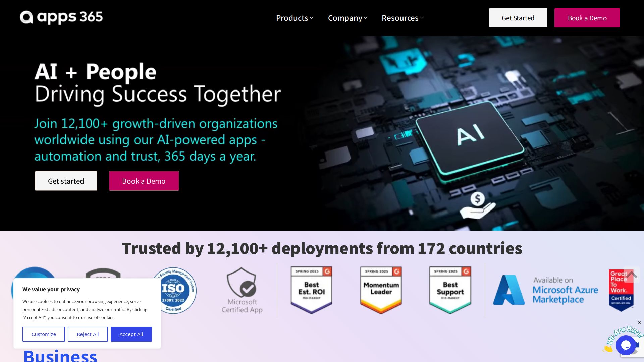Viewport: 644px width, 362px height.
Task: Click the "Trusted by 12,100+ deployments" heading
Action: pyautogui.click(x=322, y=248)
